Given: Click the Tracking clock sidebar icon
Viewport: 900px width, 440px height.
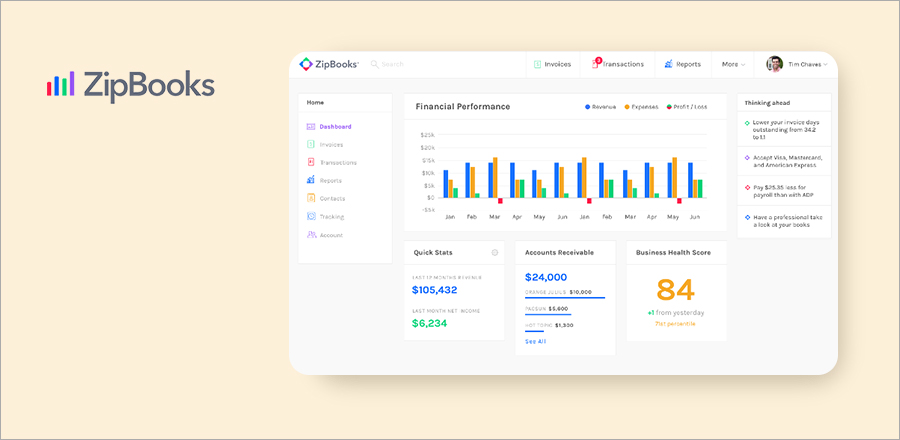Looking at the screenshot, I should click(x=311, y=216).
